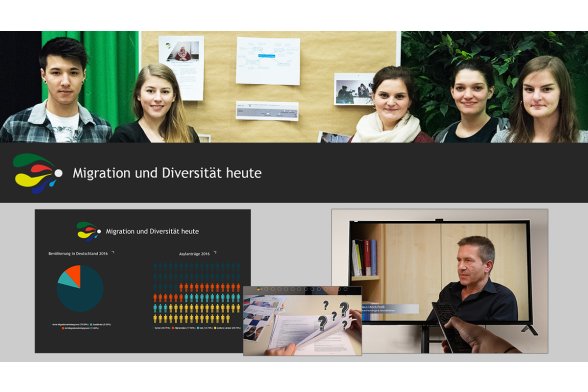The height and width of the screenshot is (392, 588).
Task: Select the 'Asylanträge 2016' label
Action: pos(194,254)
